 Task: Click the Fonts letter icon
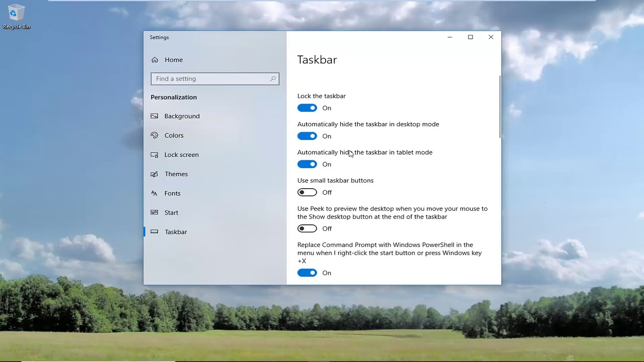pos(154,193)
